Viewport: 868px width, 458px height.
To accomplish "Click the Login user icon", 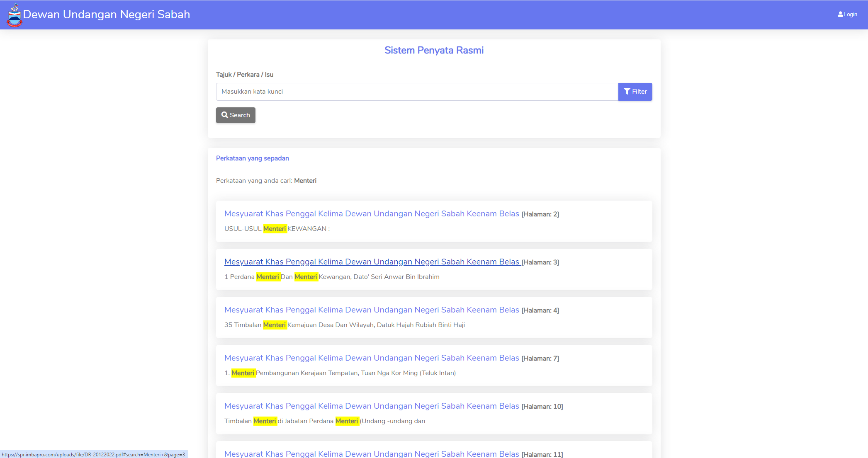I will coord(840,15).
